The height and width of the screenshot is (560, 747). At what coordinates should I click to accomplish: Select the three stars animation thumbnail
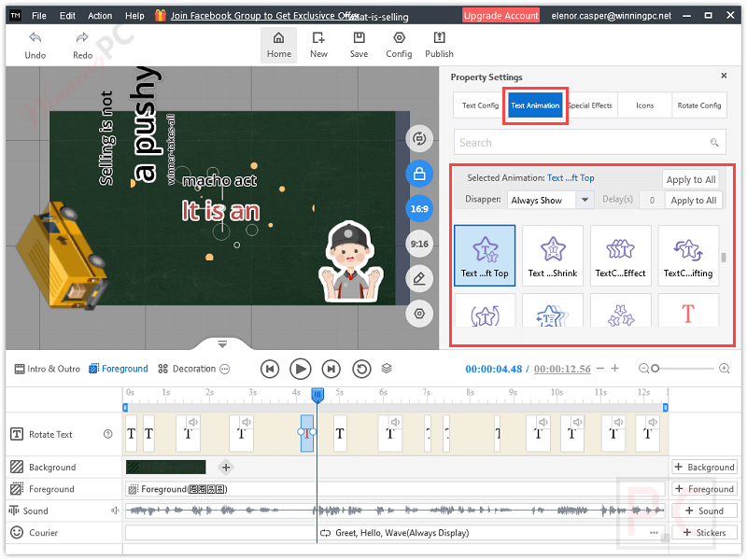click(x=620, y=312)
